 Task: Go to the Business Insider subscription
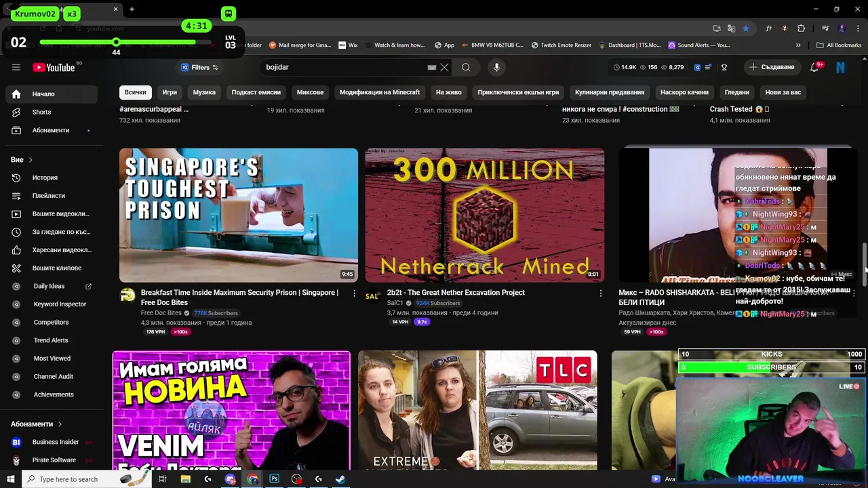[52, 442]
